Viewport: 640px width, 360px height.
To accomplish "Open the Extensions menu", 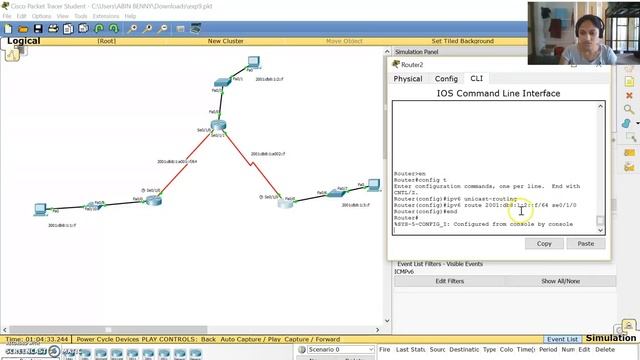I will tap(106, 16).
